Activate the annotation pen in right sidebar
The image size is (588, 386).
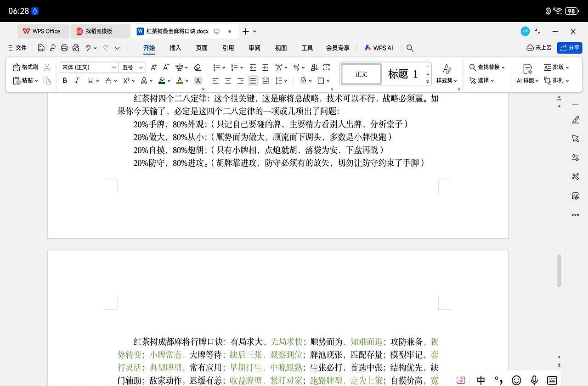[x=576, y=120]
